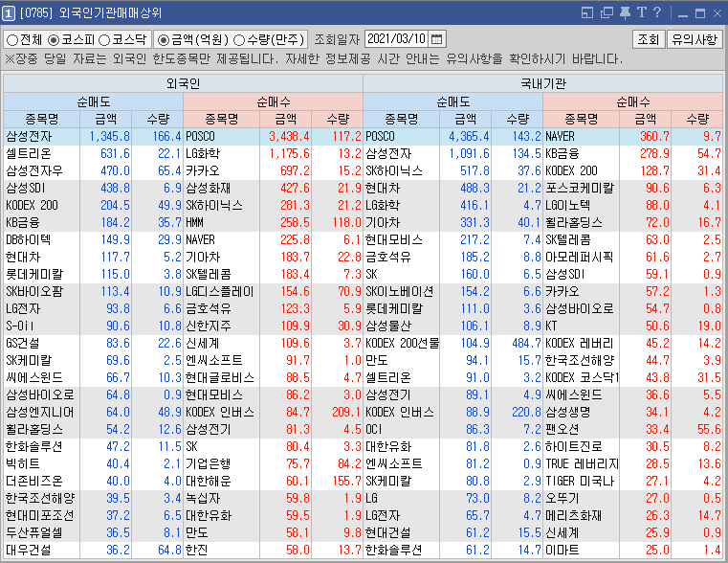Click 휠라홀딩스 in institution net buy list

574,222
